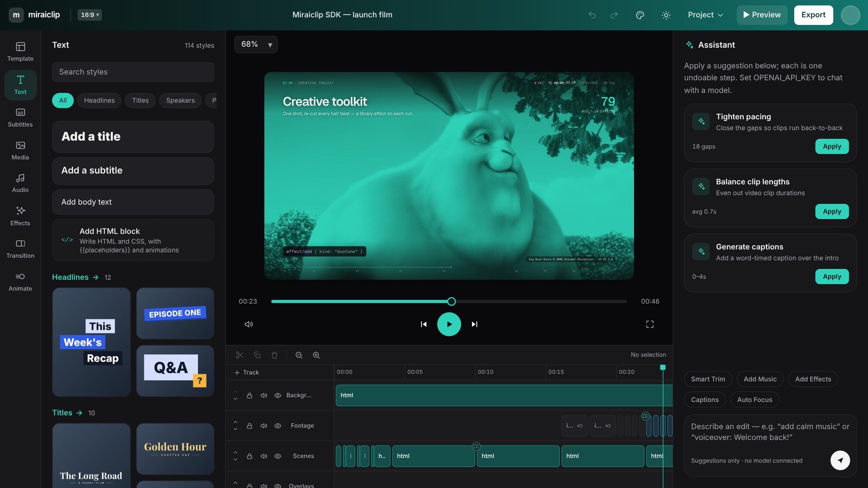
Task: Lock the Background track
Action: 250,395
